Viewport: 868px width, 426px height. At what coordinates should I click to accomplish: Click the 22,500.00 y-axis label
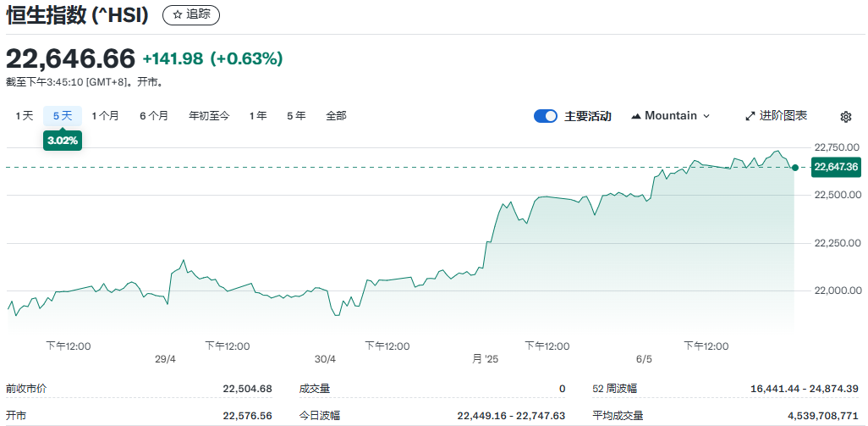pos(837,195)
